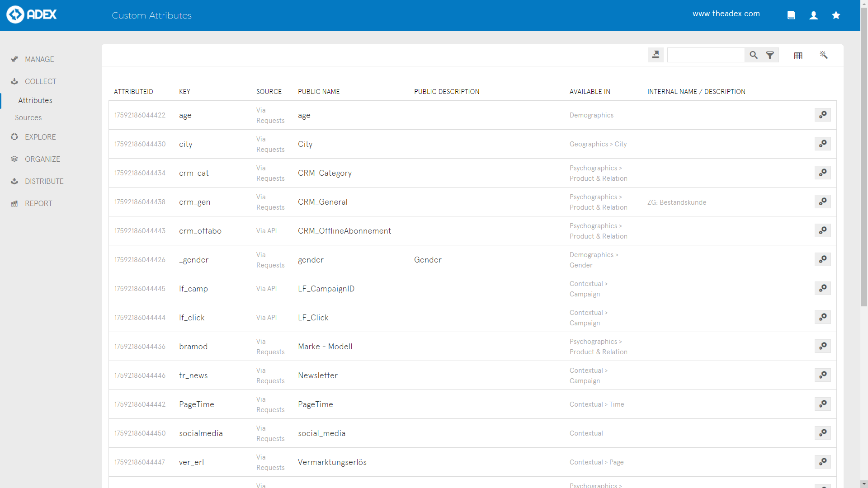
Task: Click the www.theadex.com link
Action: pos(726,14)
